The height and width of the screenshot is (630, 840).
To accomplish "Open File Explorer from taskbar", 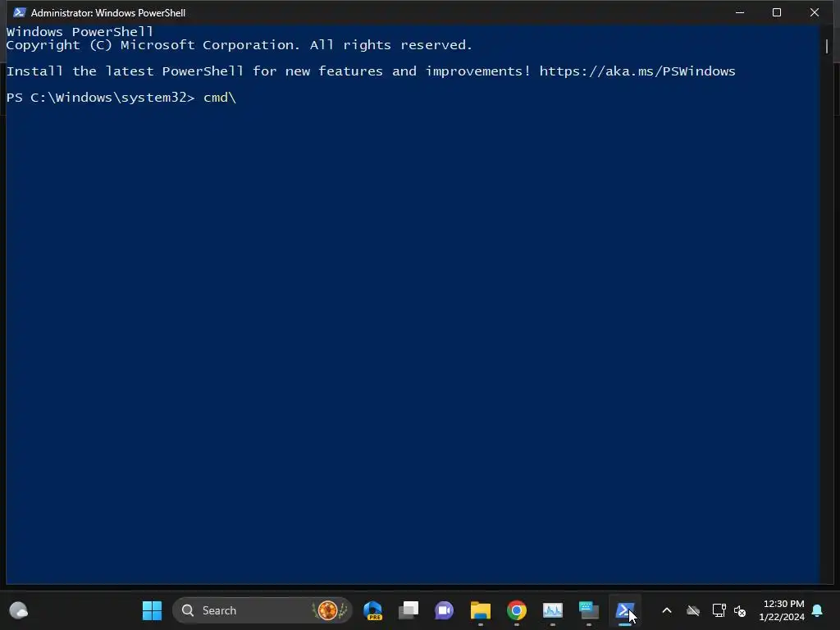I will pos(481,610).
